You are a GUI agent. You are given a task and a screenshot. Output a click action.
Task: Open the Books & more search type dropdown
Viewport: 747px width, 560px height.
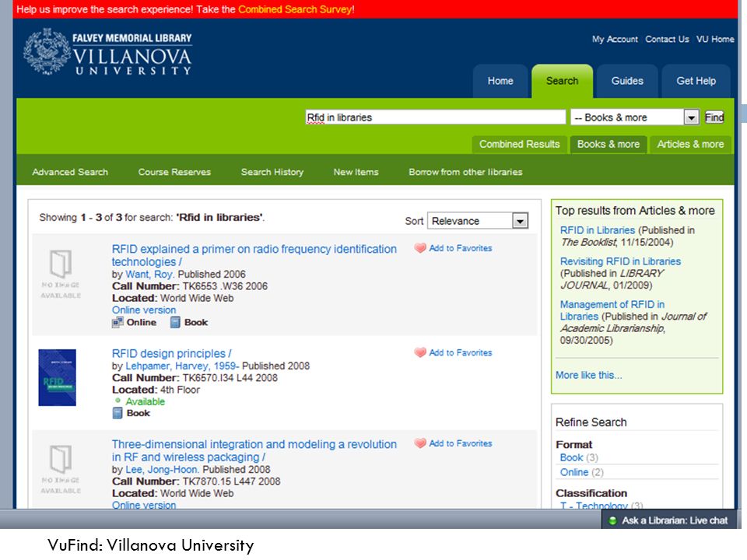click(635, 117)
